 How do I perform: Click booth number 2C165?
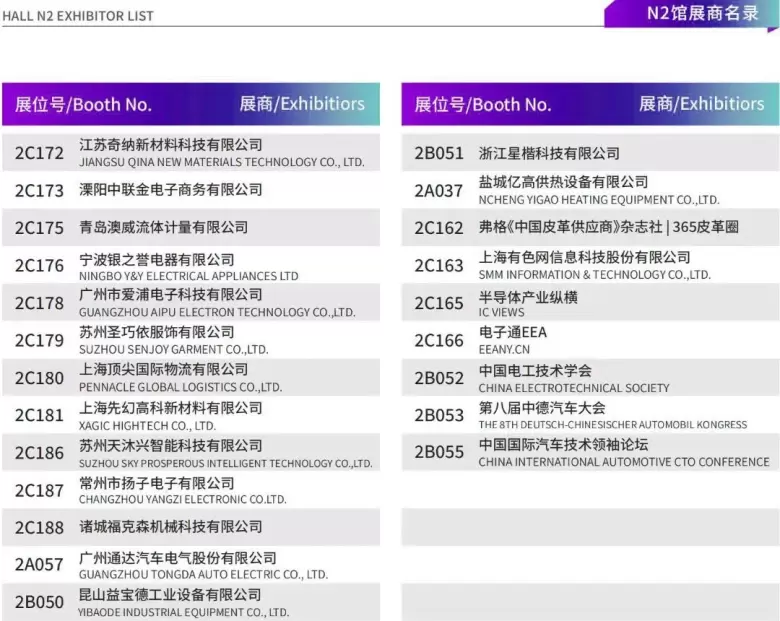(x=439, y=303)
